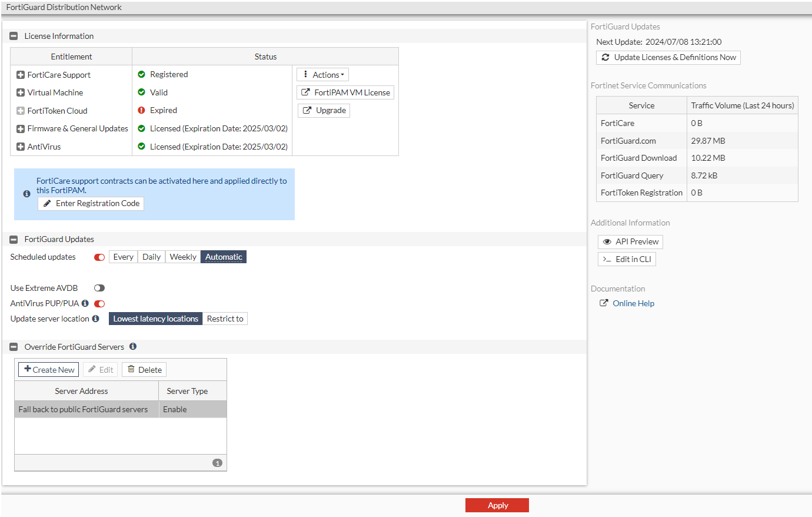Click the AntiVirus licensed check icon
The image size is (812, 517).
click(141, 147)
